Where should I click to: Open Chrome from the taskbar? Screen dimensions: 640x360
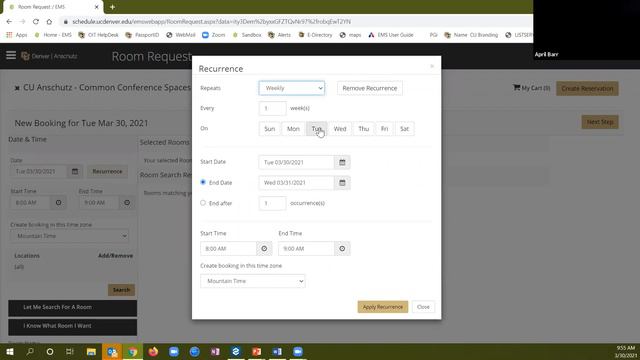tap(133, 351)
